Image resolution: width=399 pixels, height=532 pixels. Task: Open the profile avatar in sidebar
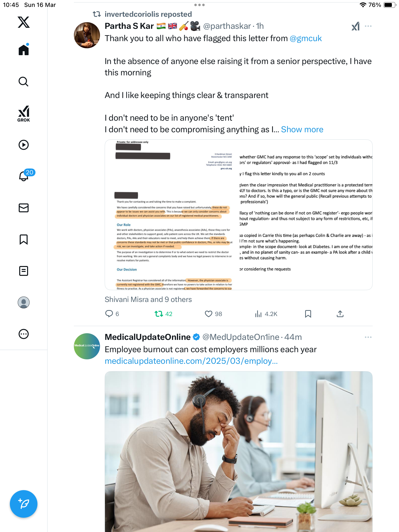click(x=24, y=302)
